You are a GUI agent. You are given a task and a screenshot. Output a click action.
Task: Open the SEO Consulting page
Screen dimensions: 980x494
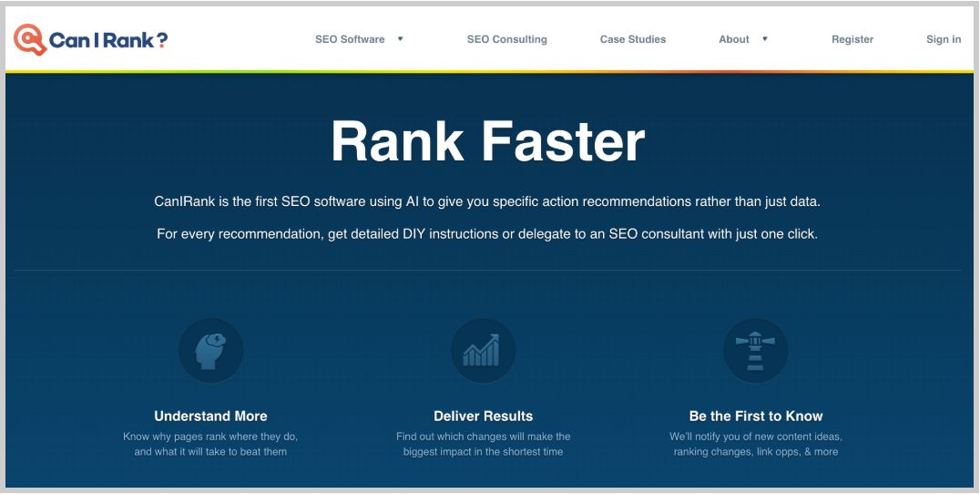(507, 39)
